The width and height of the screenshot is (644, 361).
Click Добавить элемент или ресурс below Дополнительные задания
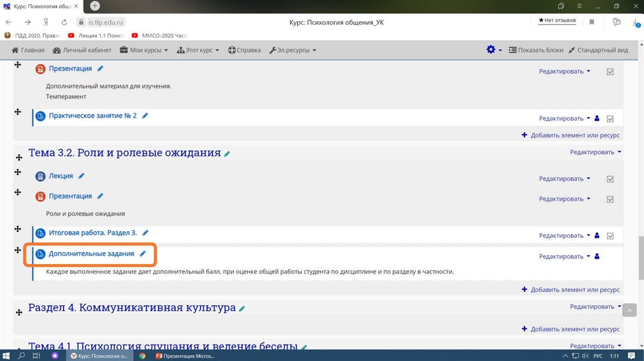coord(570,289)
